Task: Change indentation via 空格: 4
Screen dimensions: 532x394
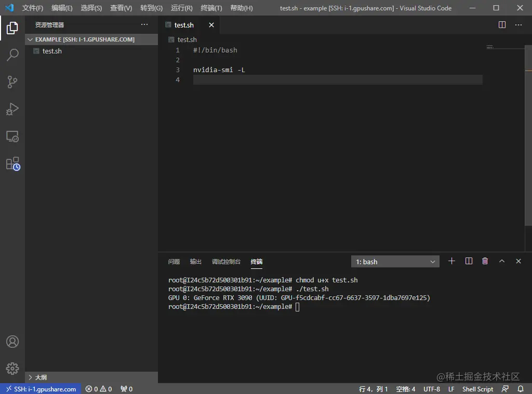Action: [405, 389]
